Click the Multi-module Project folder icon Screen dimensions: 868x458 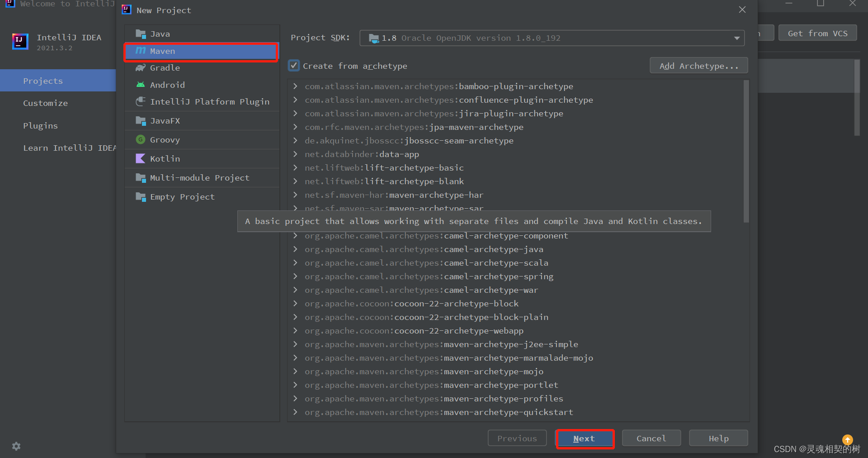click(x=141, y=178)
